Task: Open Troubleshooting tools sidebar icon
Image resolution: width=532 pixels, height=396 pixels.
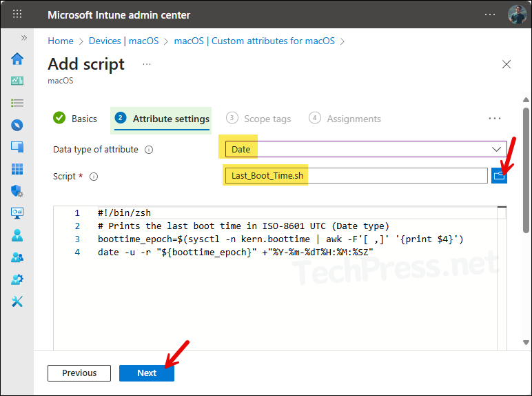Action: [x=17, y=301]
